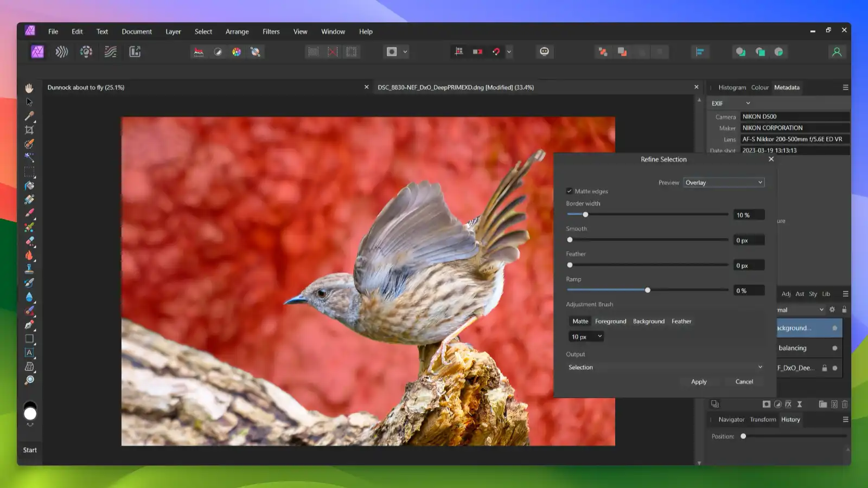
Task: Select the balancing layer in the Layers panel
Action: [x=792, y=348]
